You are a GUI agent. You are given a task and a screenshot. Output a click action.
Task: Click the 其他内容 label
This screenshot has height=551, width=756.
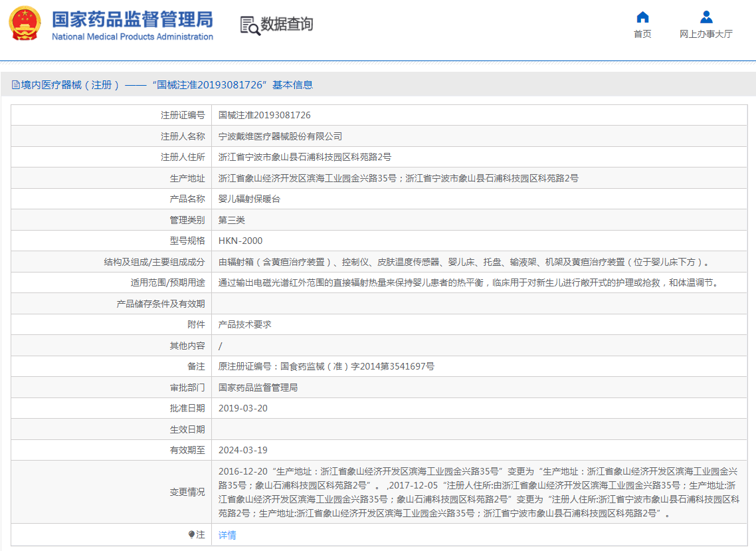(x=187, y=346)
